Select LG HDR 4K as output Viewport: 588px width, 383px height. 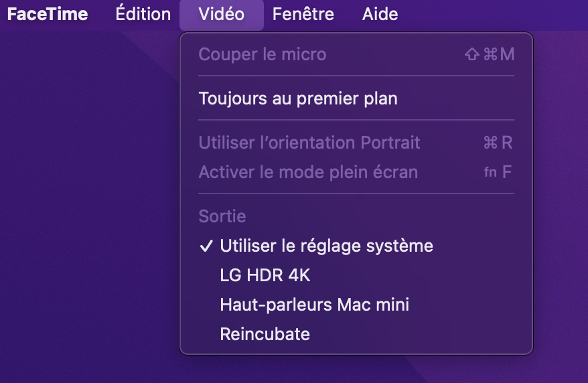coord(265,276)
